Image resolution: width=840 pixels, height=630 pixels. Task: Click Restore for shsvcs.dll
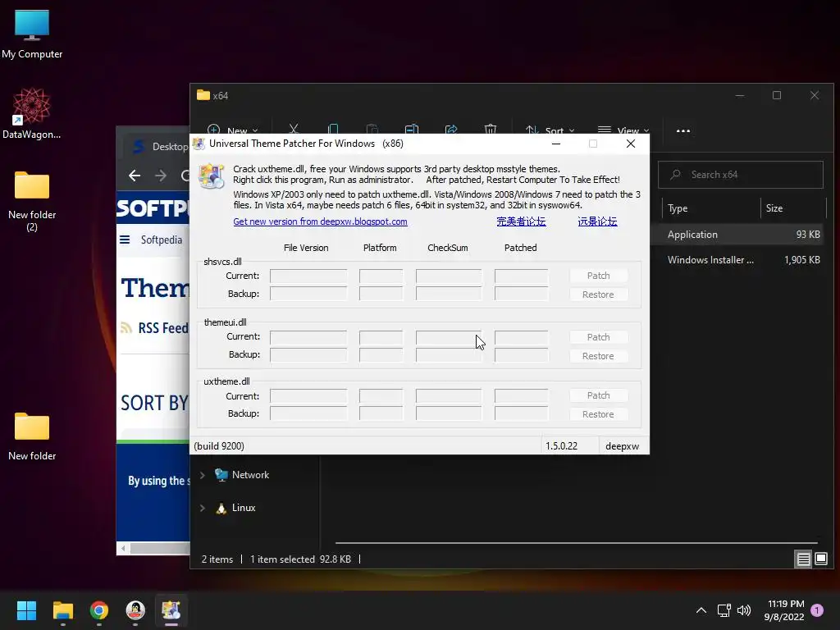click(x=598, y=294)
